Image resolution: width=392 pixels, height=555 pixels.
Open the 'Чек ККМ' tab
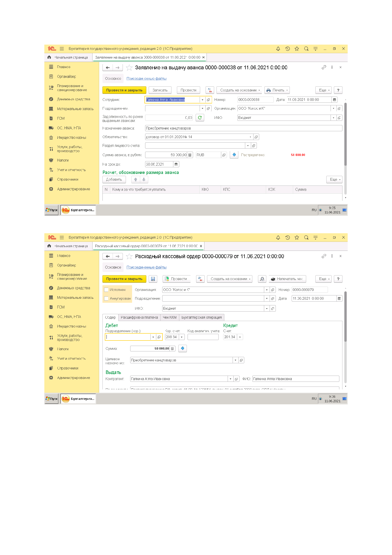point(170,317)
